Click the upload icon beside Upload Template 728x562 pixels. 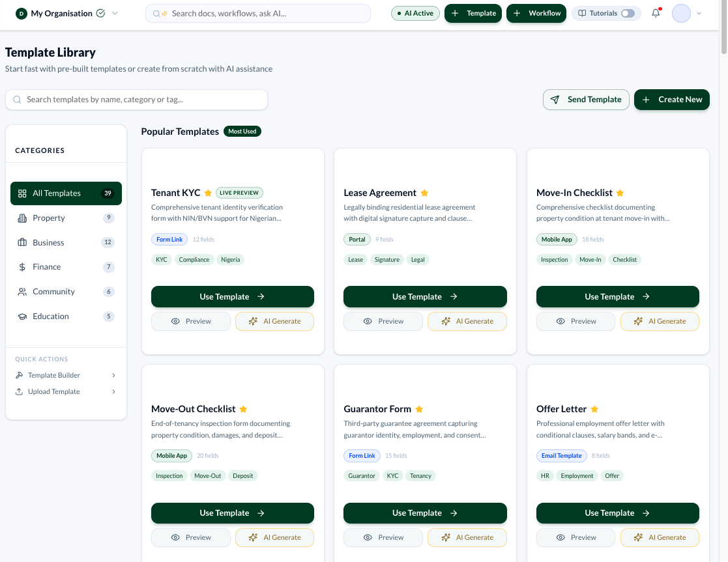pyautogui.click(x=19, y=391)
